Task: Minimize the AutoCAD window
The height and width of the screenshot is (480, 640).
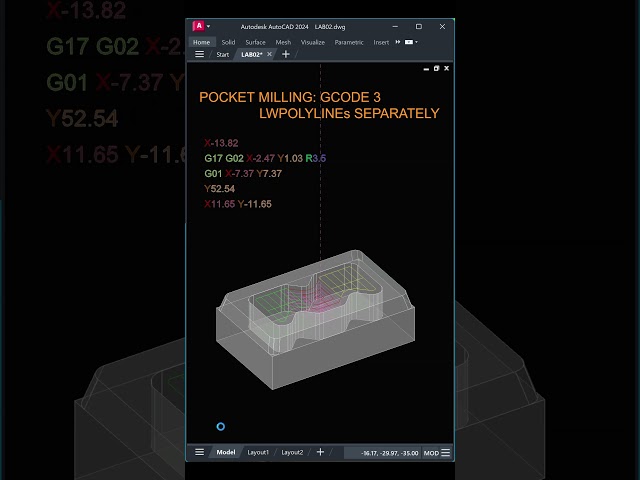Action: point(395,27)
